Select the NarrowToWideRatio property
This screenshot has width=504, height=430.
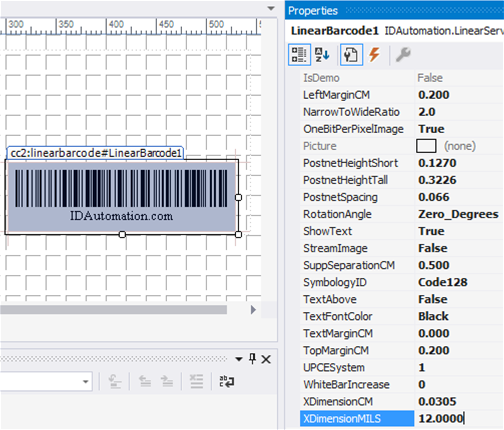[x=351, y=112]
